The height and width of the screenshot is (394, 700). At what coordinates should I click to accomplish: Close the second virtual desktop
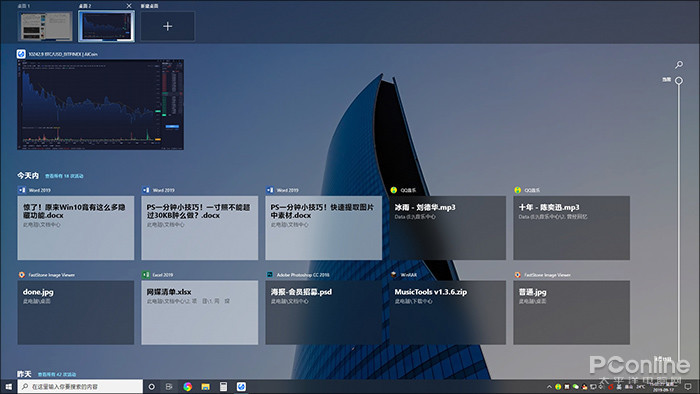pos(129,6)
